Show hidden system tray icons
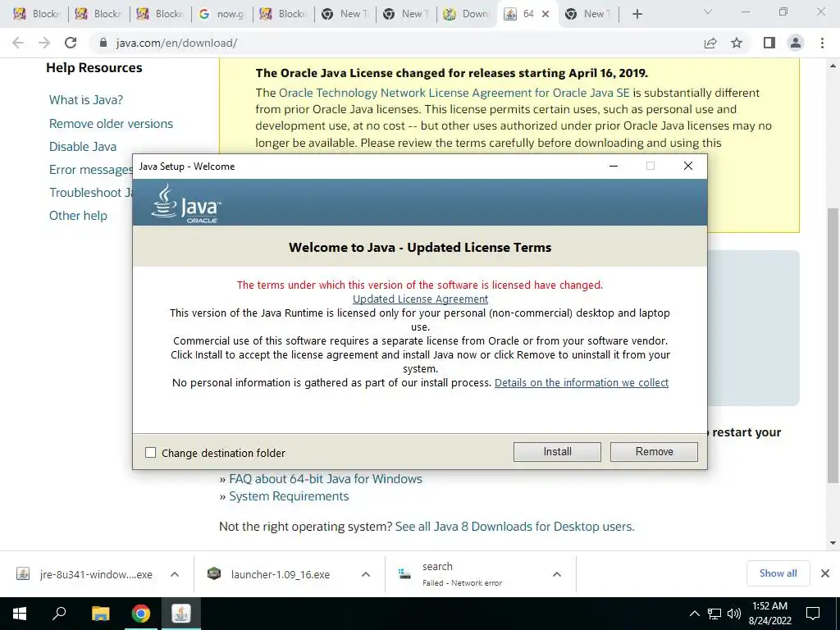This screenshot has height=630, width=840. 694,614
